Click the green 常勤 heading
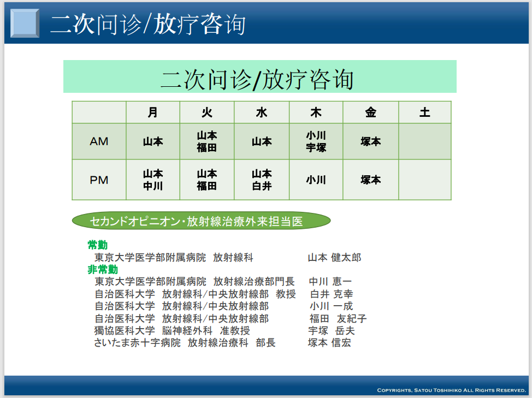This screenshot has width=532, height=398. [98, 245]
